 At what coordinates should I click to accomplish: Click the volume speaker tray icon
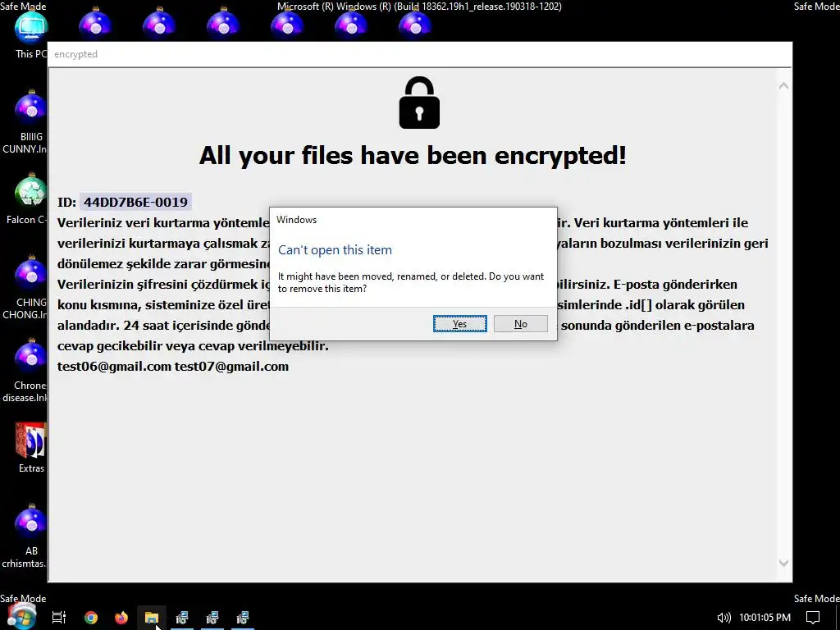[x=724, y=618]
